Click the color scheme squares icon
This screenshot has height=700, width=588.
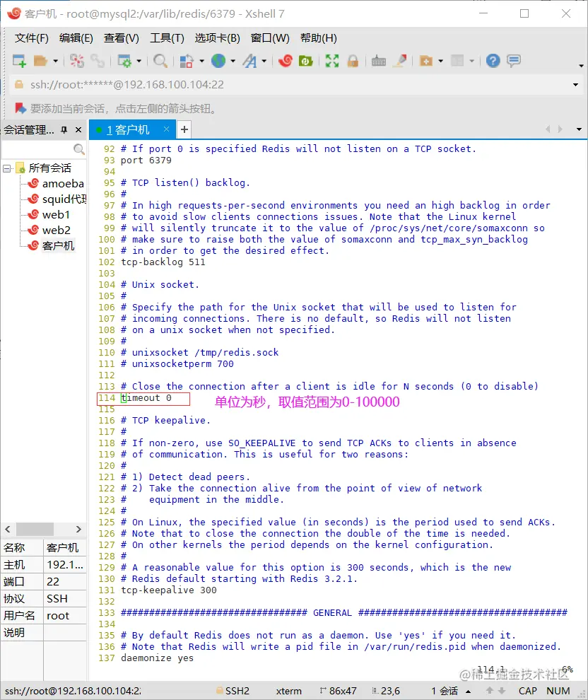pyautogui.click(x=186, y=61)
